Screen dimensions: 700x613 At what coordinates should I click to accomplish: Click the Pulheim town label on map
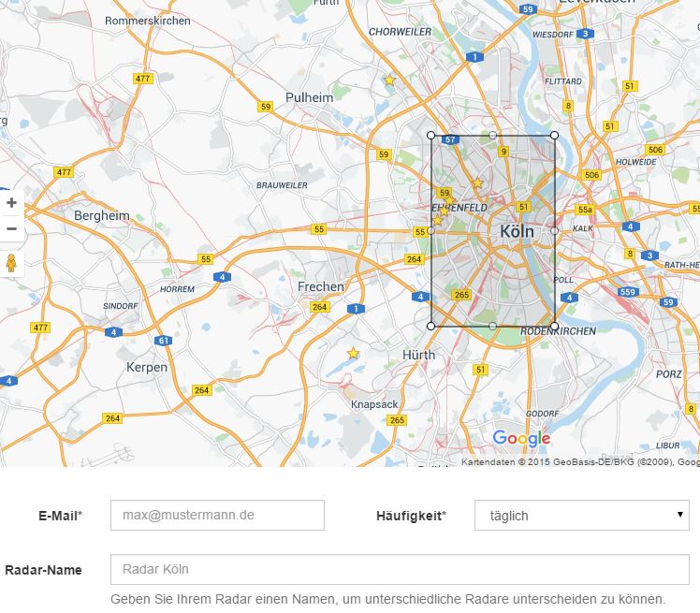pos(309,97)
